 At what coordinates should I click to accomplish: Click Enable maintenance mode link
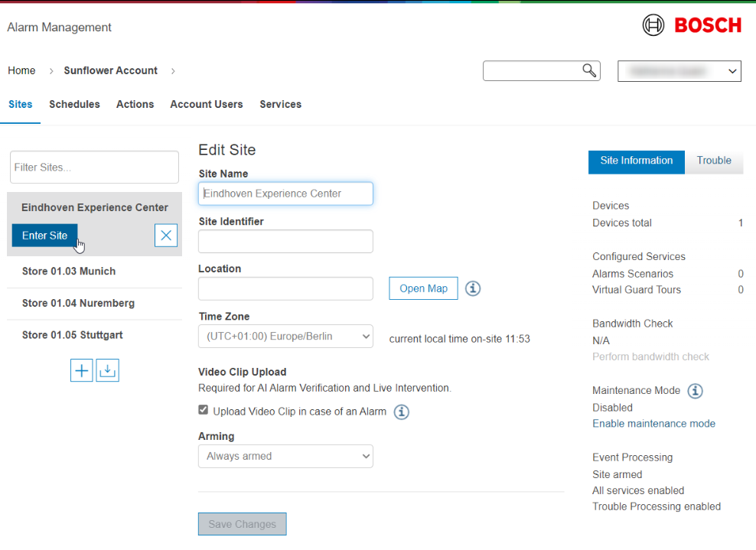click(x=653, y=424)
